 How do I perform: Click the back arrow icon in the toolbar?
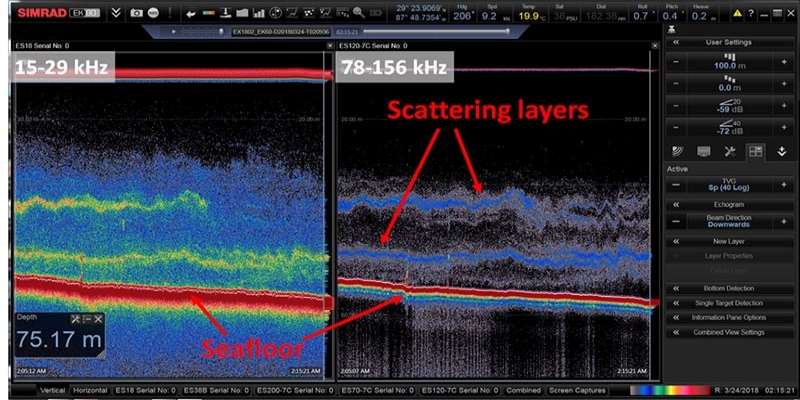pos(191,14)
